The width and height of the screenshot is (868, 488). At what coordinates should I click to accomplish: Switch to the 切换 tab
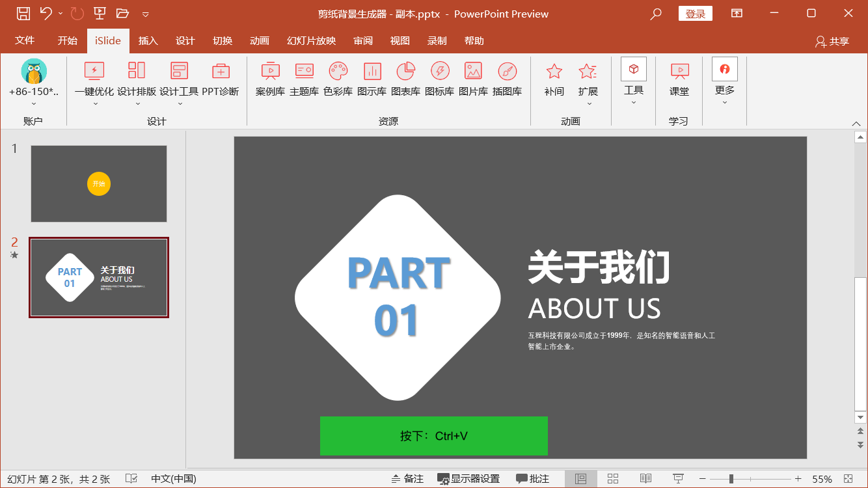point(223,40)
